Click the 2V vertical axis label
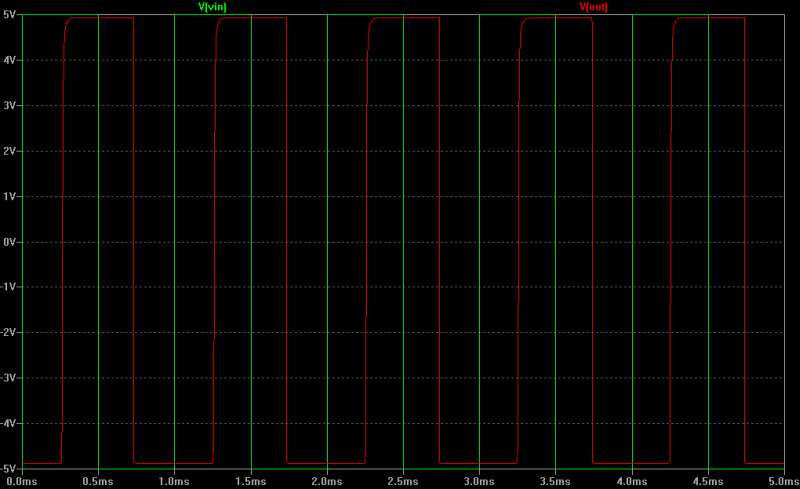The width and height of the screenshot is (800, 489). 9,151
